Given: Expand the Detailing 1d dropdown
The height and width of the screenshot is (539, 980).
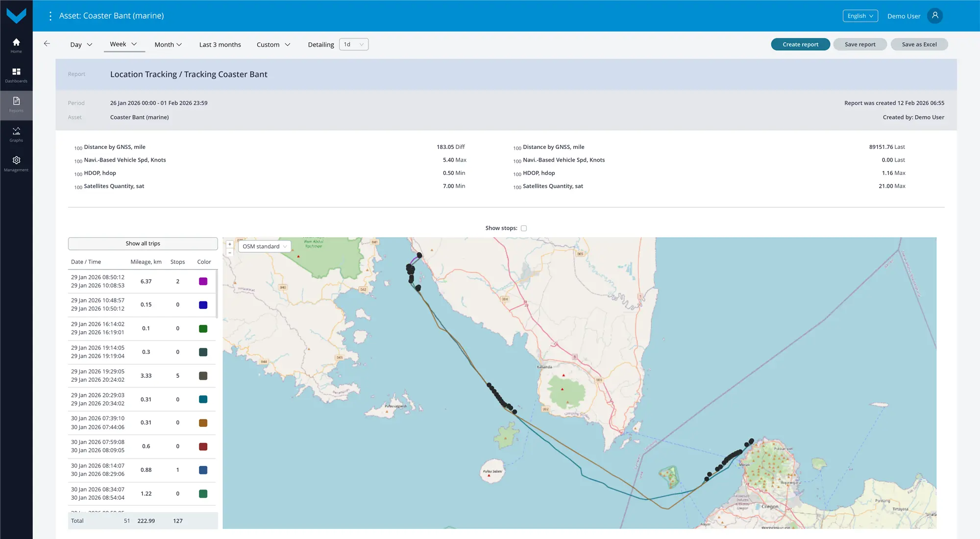Looking at the screenshot, I should click(x=354, y=45).
